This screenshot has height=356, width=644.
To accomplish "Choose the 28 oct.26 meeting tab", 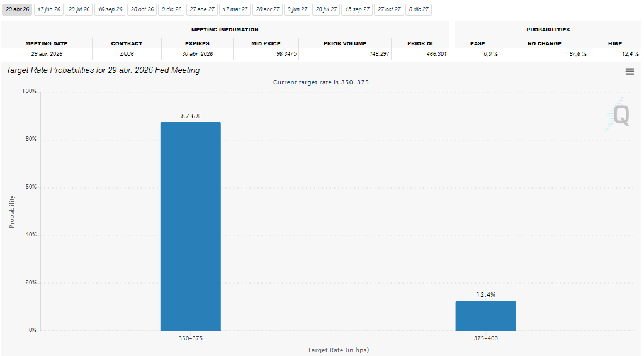I will pyautogui.click(x=142, y=9).
